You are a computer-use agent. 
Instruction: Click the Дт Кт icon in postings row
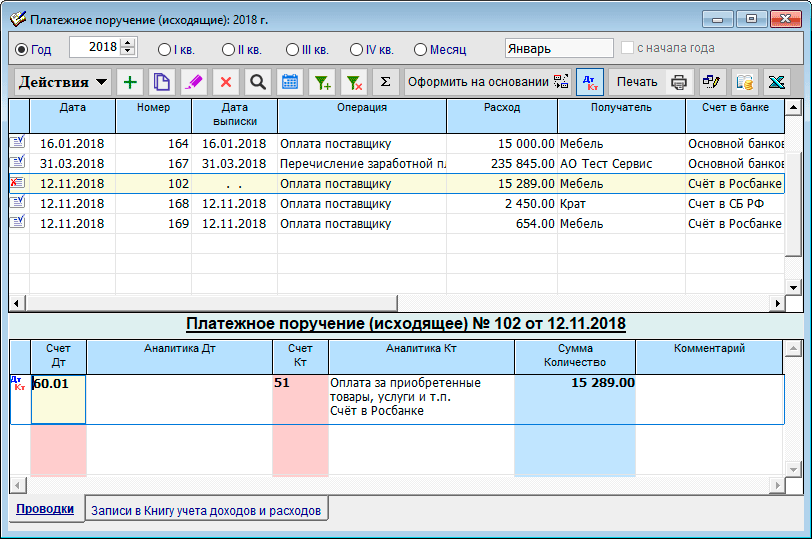[19, 384]
